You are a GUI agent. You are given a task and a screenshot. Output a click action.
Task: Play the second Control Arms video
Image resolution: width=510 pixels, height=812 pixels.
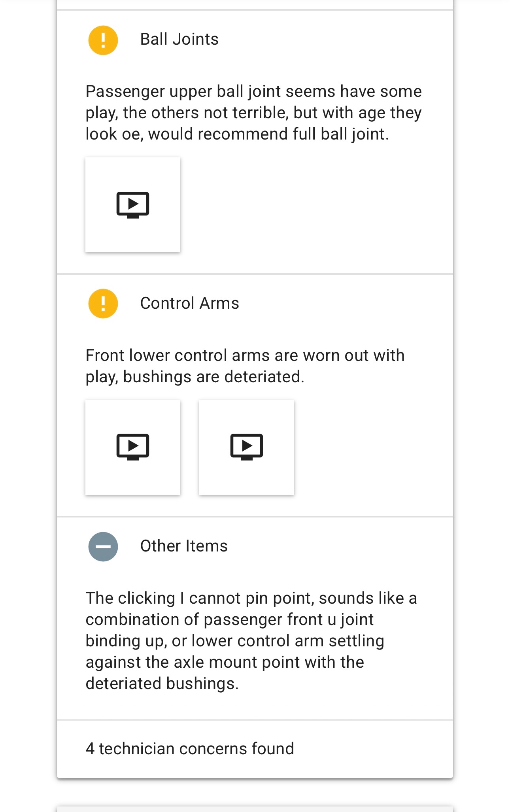tap(247, 447)
